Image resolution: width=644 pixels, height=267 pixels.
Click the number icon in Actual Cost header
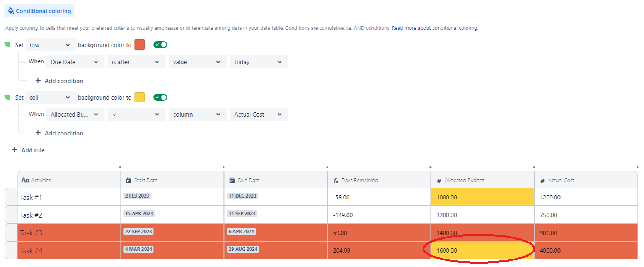(542, 181)
